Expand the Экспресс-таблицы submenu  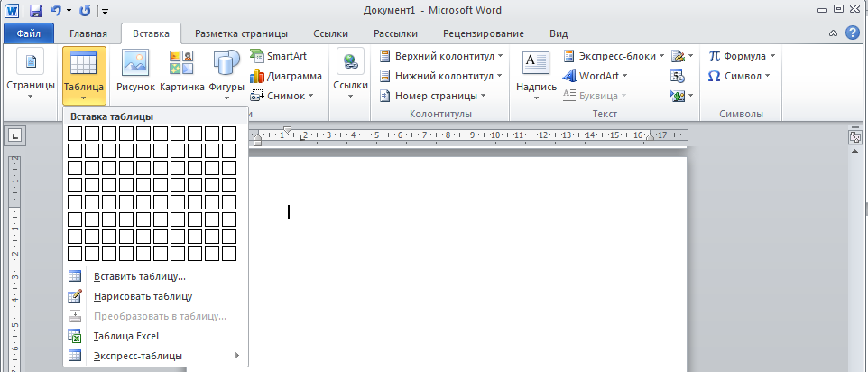tap(155, 356)
